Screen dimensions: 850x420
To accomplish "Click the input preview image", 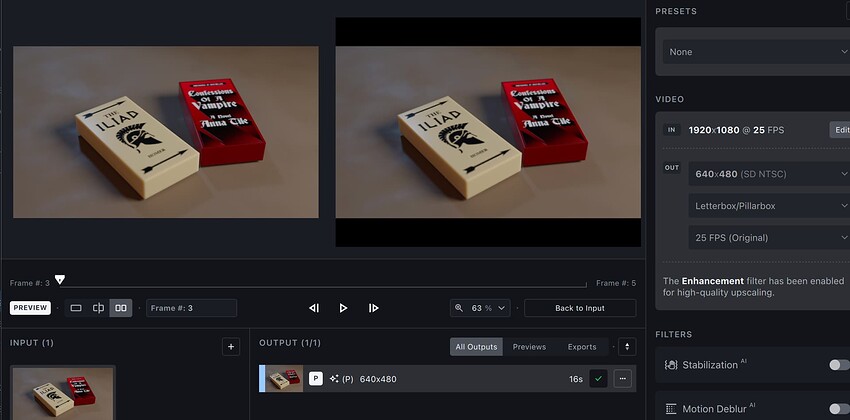I will [x=166, y=132].
